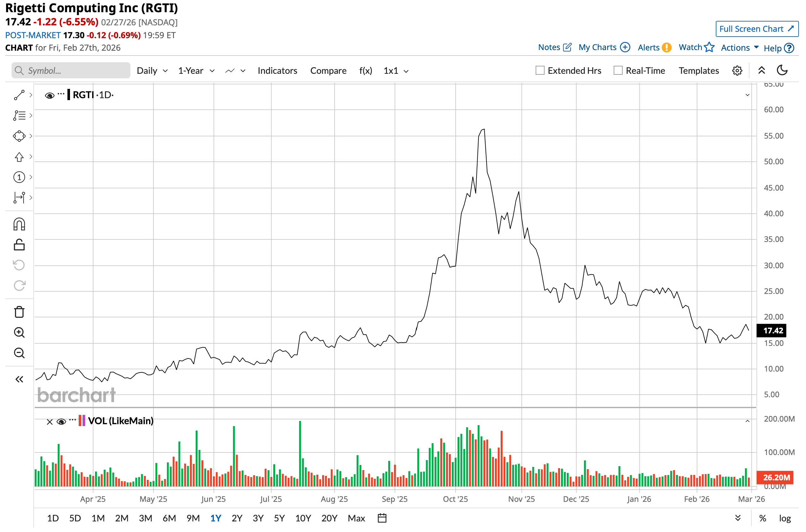
Task: Switch to dark mode with moon icon
Action: [x=783, y=70]
